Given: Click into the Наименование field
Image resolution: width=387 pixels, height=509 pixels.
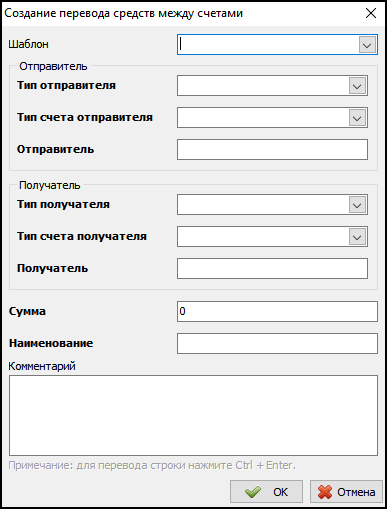Looking at the screenshot, I should point(277,343).
